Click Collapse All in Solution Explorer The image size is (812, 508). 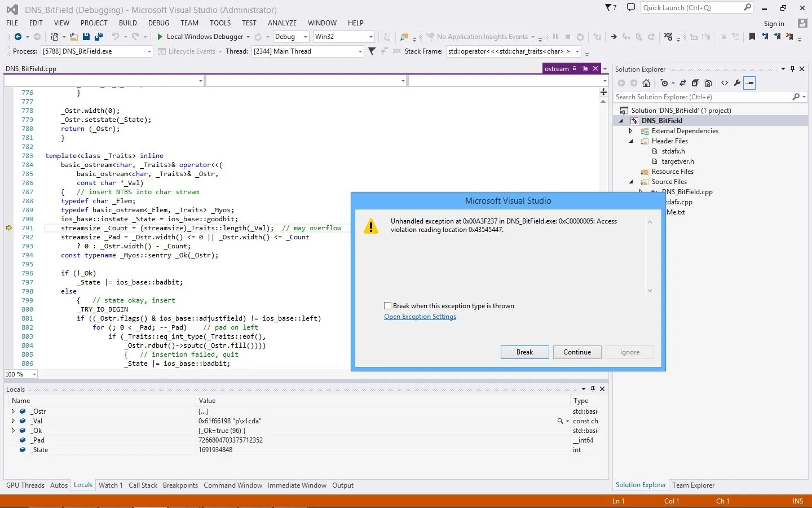[x=695, y=83]
